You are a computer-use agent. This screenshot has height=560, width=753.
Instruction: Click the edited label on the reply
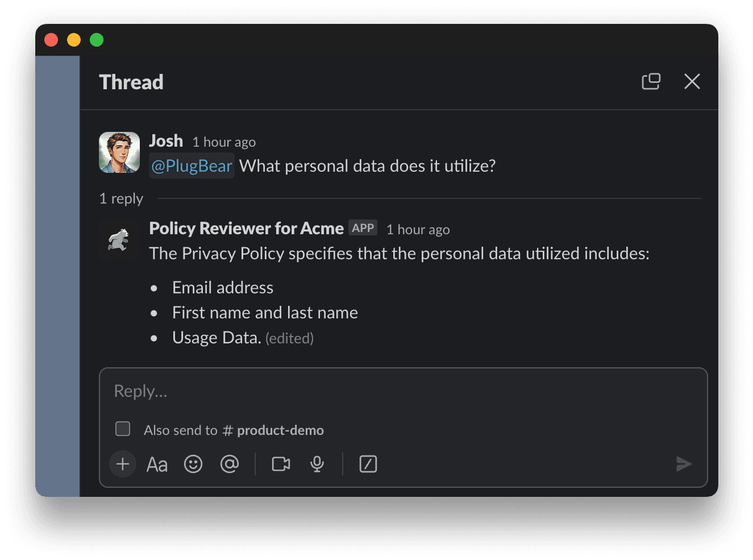tap(289, 338)
